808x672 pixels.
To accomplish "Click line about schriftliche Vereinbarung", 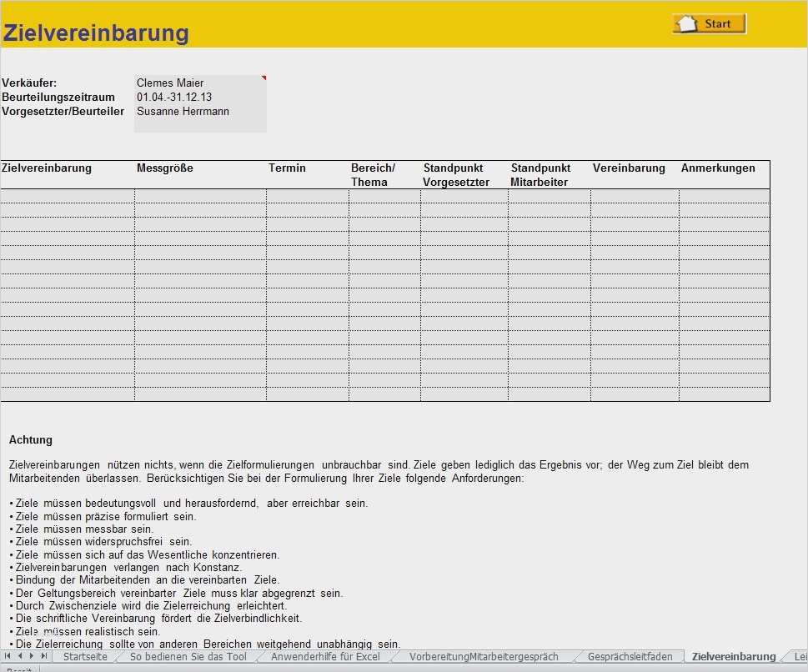I will 156,618.
